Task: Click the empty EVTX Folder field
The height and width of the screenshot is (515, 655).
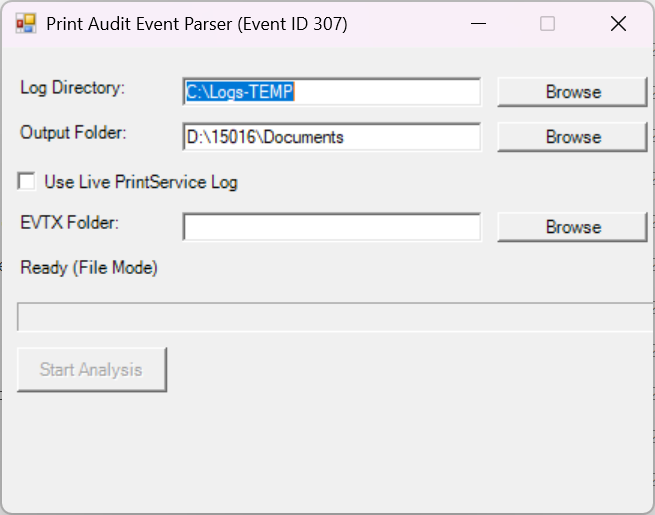Action: pyautogui.click(x=332, y=227)
